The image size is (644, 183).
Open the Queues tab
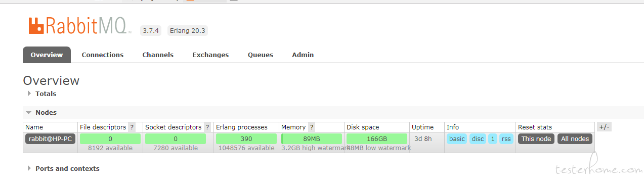(x=261, y=55)
